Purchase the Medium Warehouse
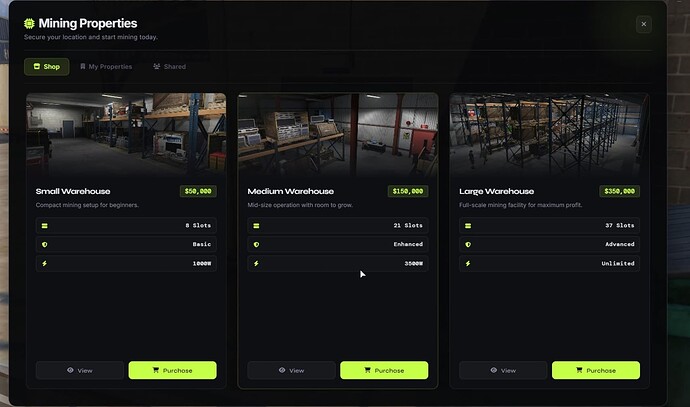This screenshot has height=407, width=690. tap(384, 370)
